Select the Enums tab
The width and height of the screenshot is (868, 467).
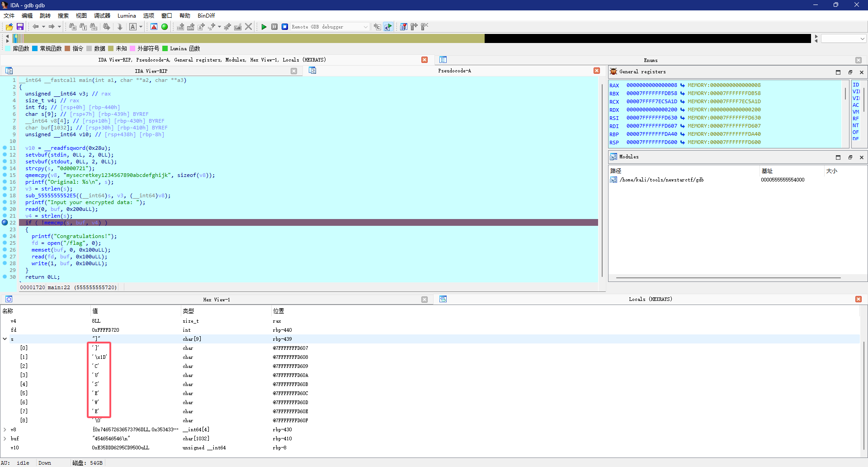click(651, 60)
